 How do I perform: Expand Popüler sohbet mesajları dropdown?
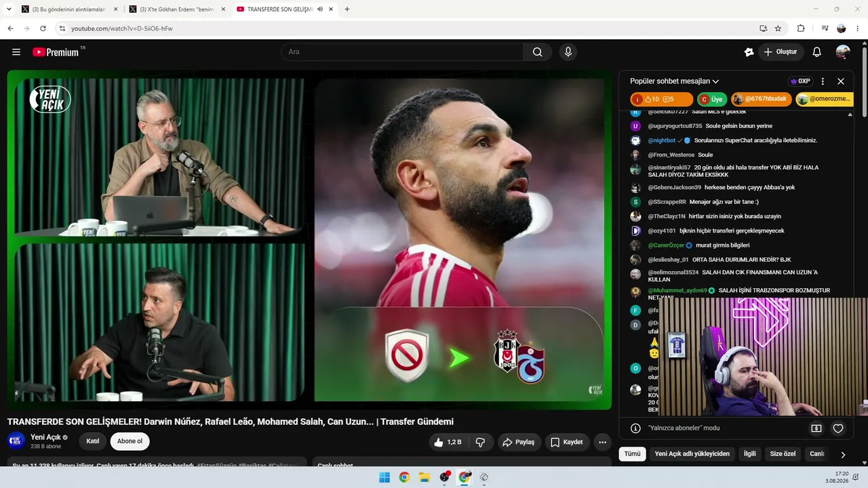point(675,81)
